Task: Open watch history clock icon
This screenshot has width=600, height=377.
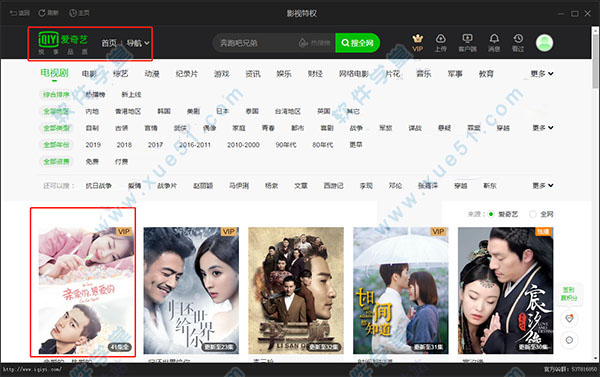Action: pos(518,39)
